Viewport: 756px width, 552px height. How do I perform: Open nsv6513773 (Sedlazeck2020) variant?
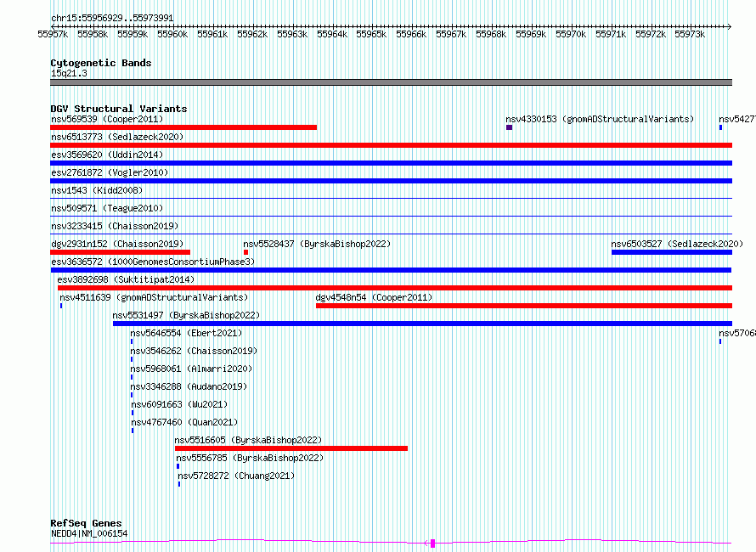coord(117,137)
